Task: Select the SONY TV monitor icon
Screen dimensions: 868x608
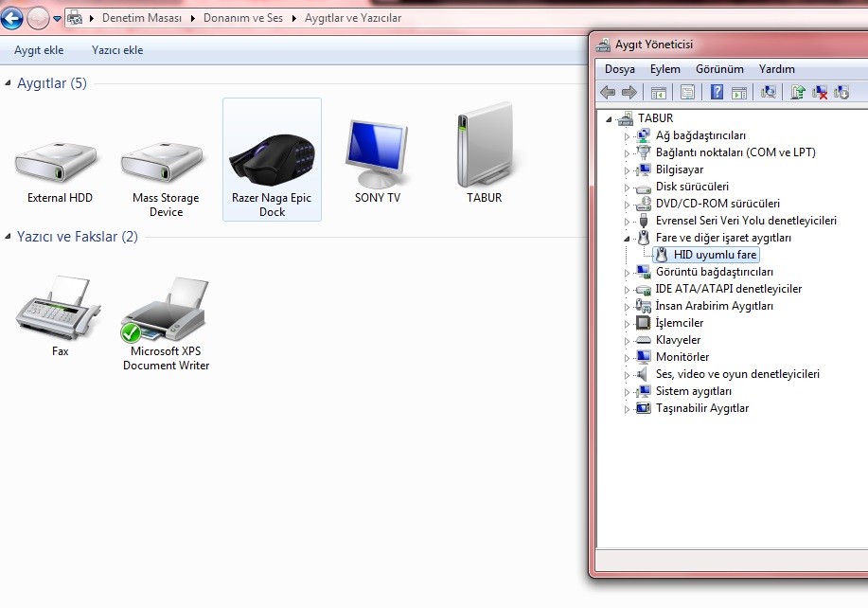Action: click(x=376, y=152)
